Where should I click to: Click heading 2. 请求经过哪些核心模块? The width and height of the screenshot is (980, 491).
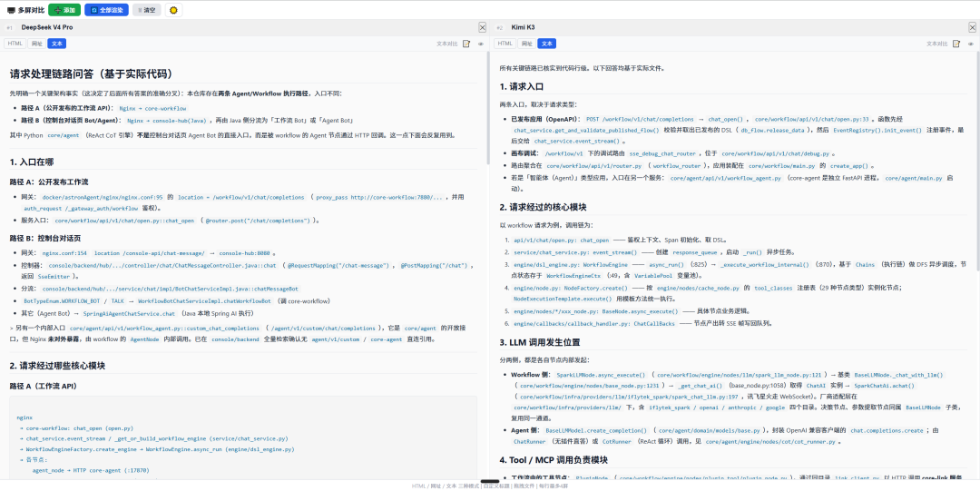[57, 365]
